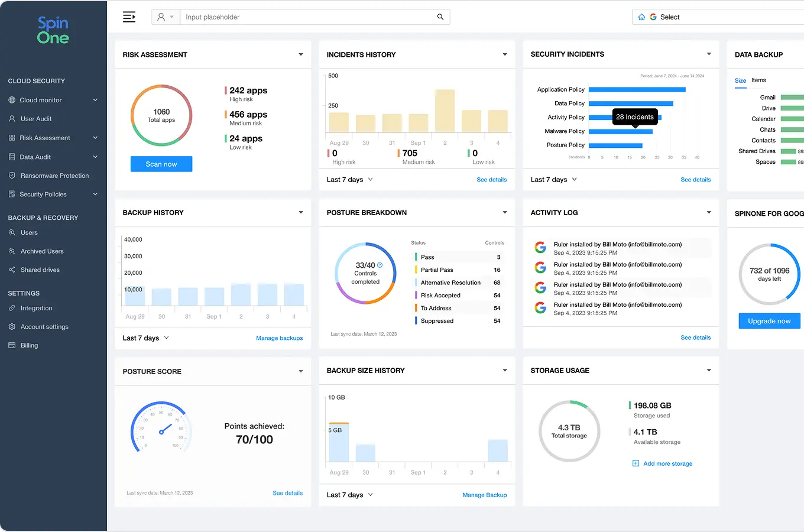Open the Manage backups link
Image resolution: width=804 pixels, height=532 pixels.
[279, 338]
